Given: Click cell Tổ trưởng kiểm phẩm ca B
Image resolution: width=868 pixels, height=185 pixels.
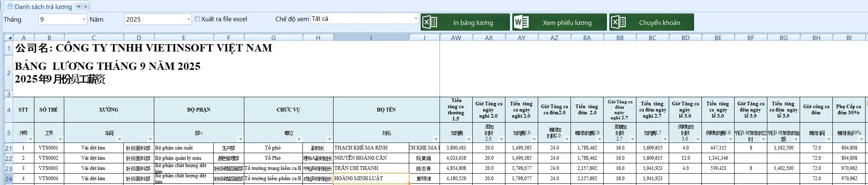Looking at the screenshot, I should tap(273, 178).
